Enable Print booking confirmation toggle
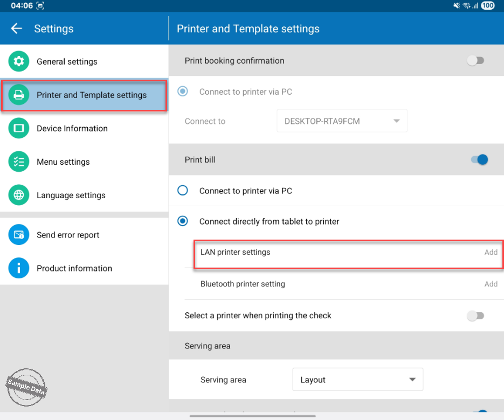 [475, 61]
